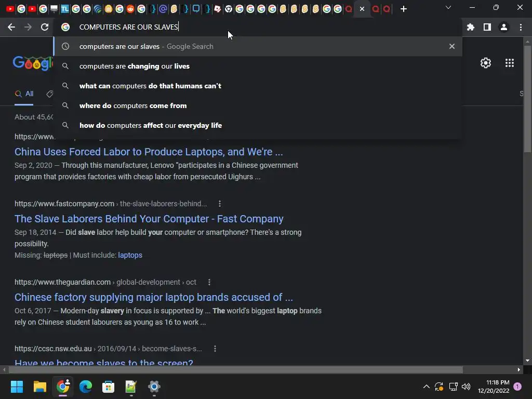The image size is (532, 399).
Task: Switch to the Reddit browser tab
Action: tap(130, 9)
